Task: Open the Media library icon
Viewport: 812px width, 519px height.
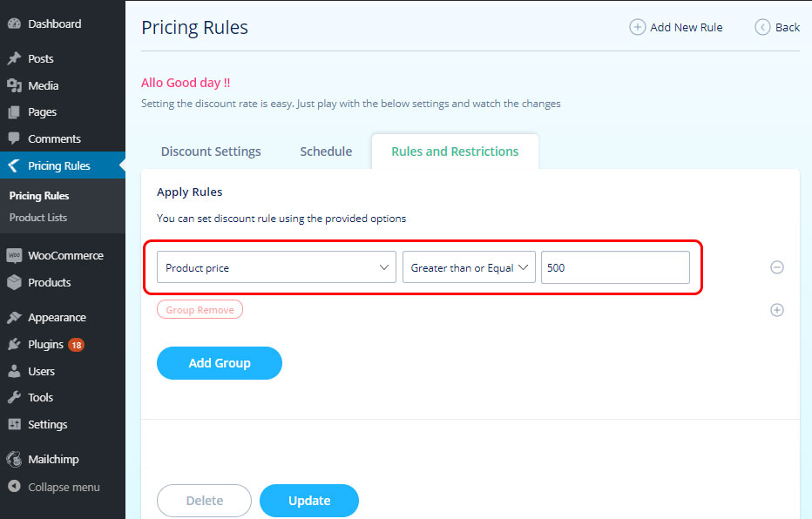Action: (14, 84)
